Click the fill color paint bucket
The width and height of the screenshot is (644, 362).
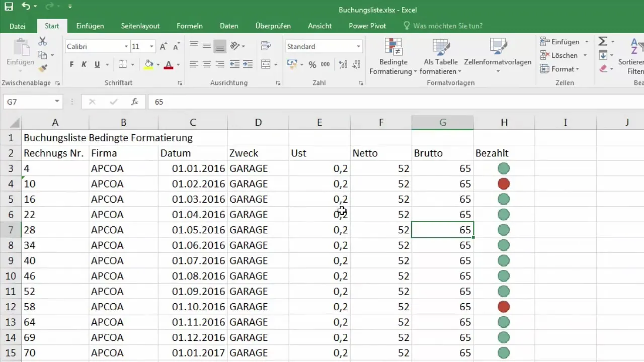click(x=148, y=64)
